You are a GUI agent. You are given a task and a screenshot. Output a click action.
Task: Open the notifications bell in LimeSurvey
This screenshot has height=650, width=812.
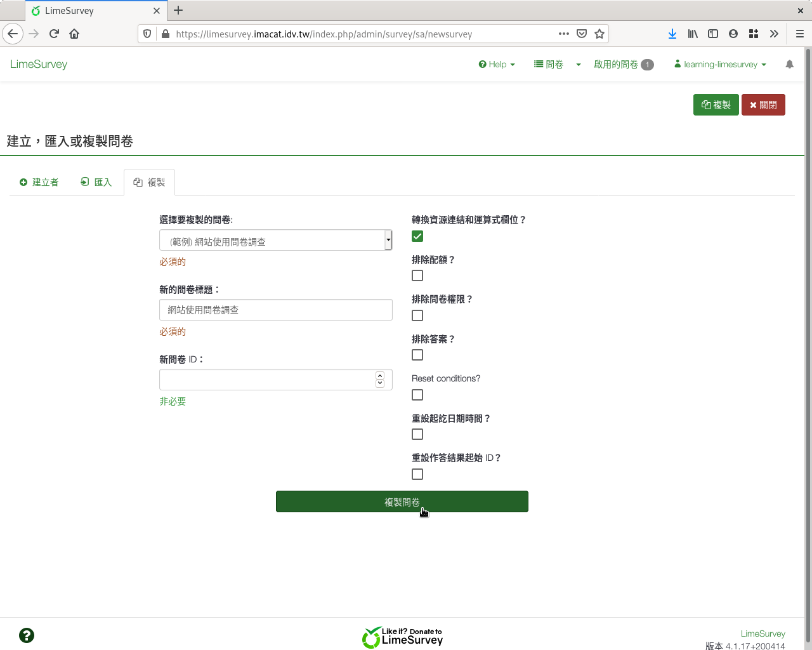click(789, 64)
